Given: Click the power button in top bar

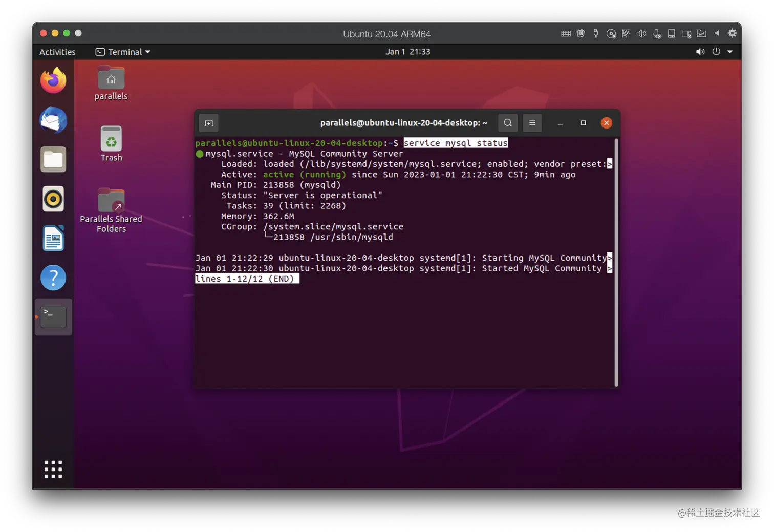Looking at the screenshot, I should pos(716,52).
